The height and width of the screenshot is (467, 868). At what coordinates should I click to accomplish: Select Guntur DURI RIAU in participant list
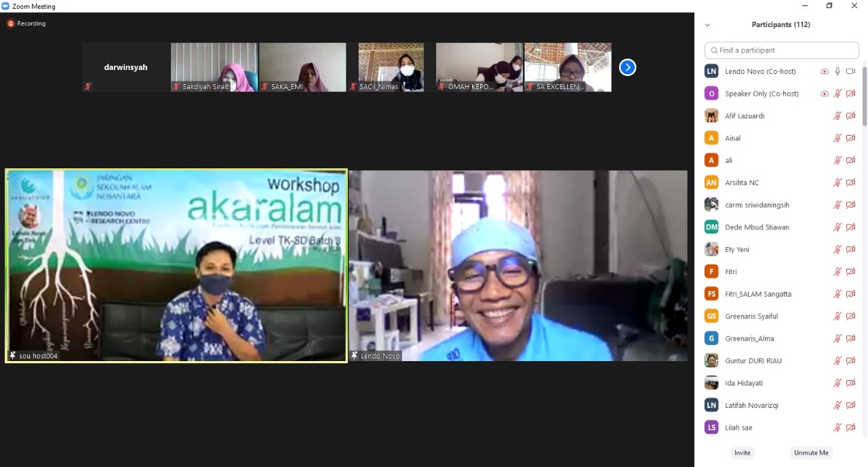[753, 360]
